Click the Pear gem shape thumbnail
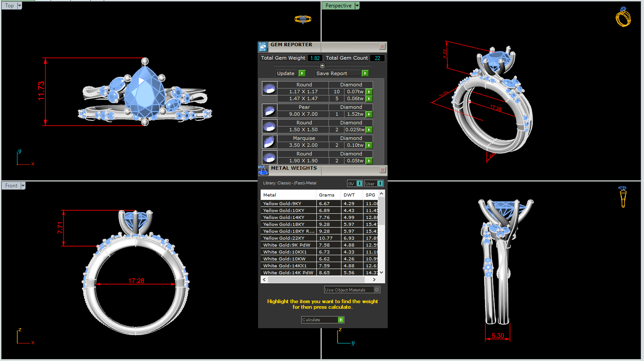This screenshot has width=644, height=361. (x=269, y=111)
